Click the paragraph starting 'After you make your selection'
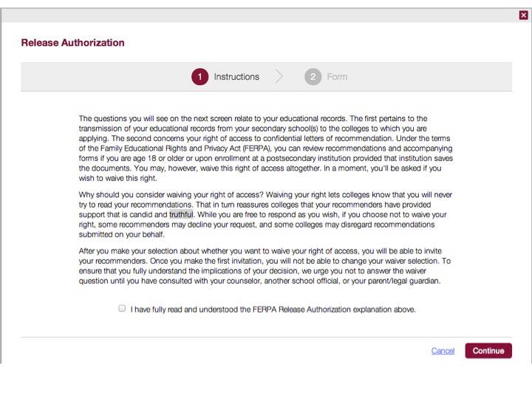Image resolution: width=532 pixels, height=399 pixels. pos(265,266)
